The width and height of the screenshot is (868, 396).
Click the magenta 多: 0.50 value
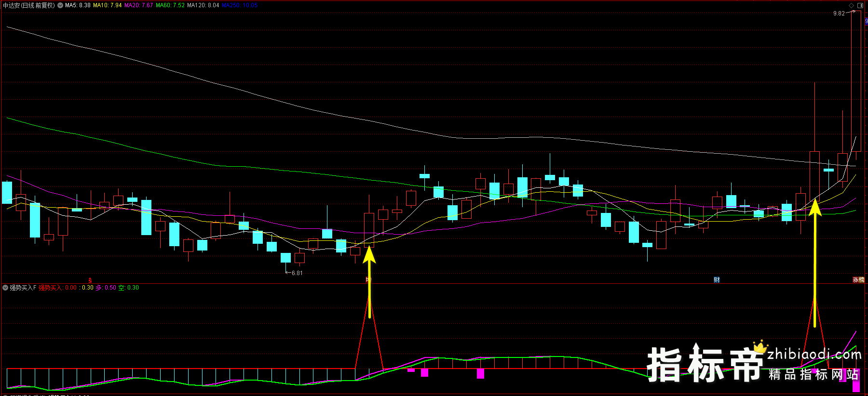(106, 288)
